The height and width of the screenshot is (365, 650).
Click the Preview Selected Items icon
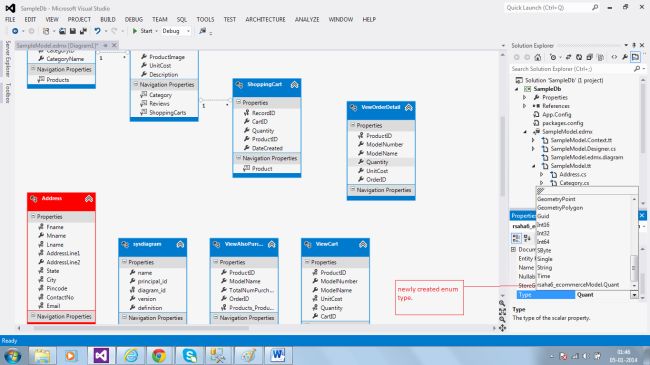click(635, 57)
